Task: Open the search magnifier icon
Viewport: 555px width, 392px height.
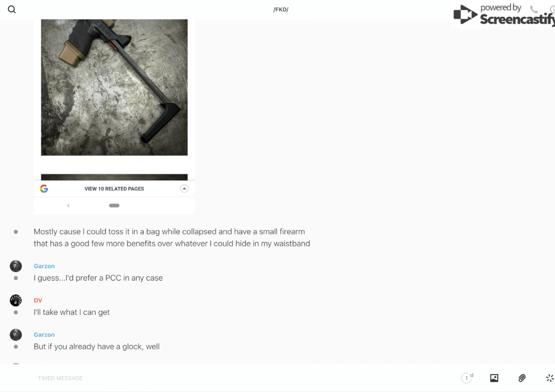Action: (x=12, y=10)
